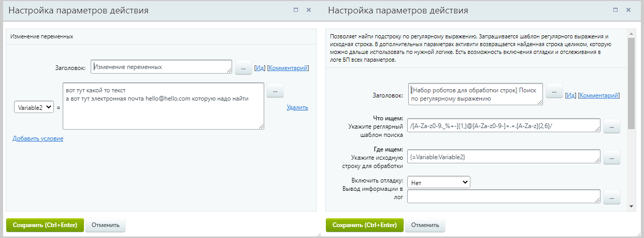Open the 'Комментарий' link in the variable change dialog
644x238 pixels.
[x=288, y=68]
